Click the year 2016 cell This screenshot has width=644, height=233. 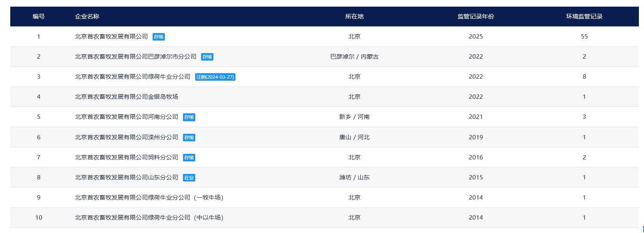[x=476, y=157]
